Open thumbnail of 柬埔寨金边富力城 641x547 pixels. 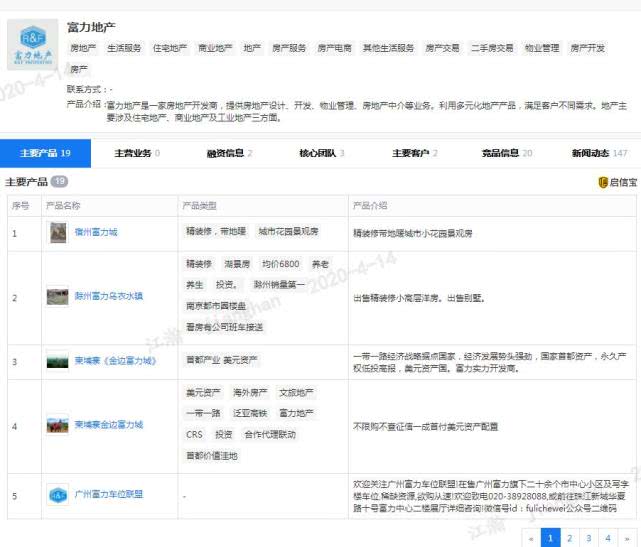click(x=58, y=426)
